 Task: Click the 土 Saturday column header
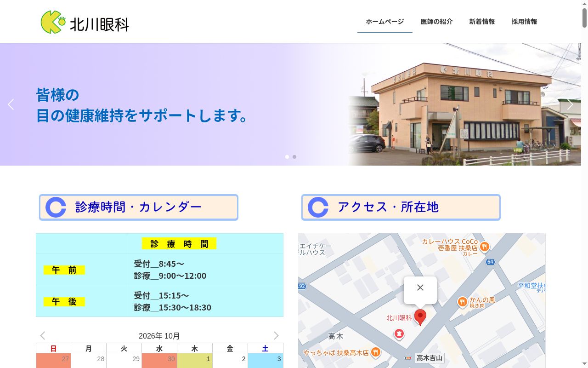[x=266, y=349]
